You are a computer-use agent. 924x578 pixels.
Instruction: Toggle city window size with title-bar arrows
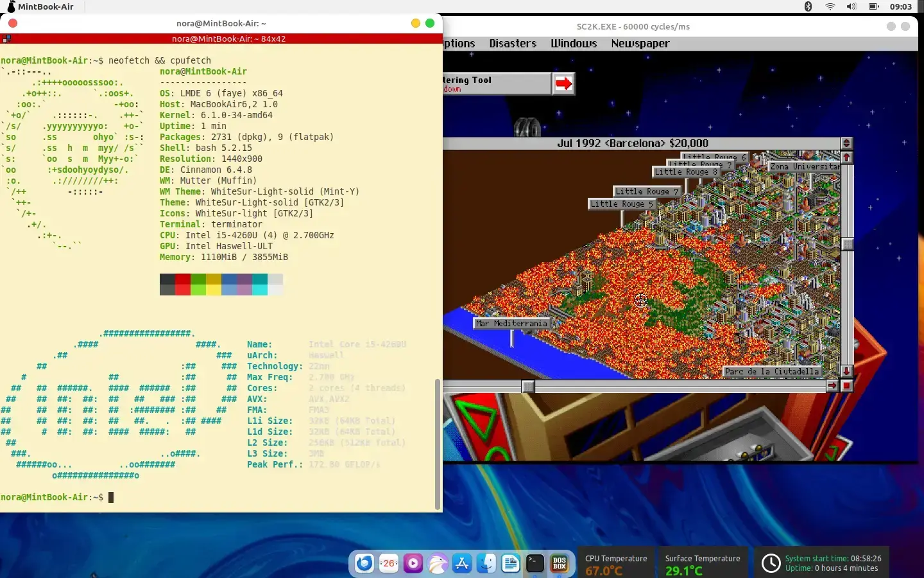[846, 143]
